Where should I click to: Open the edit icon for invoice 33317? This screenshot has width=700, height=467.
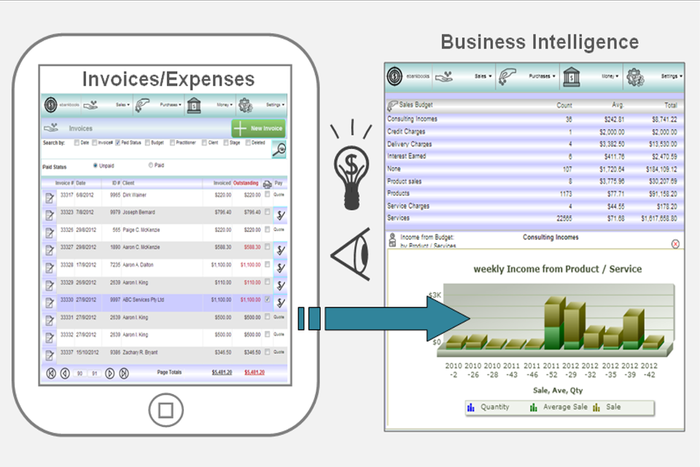tap(49, 196)
